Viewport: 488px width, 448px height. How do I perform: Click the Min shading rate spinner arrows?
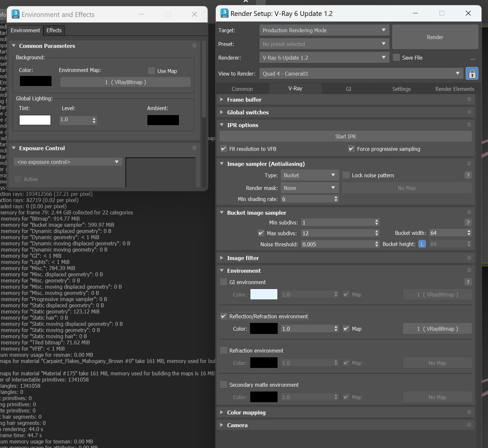pyautogui.click(x=336, y=199)
